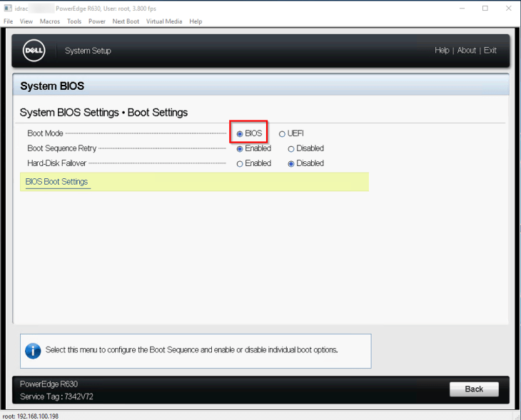
Task: Click the Dell logo in System Setup header
Action: pos(34,51)
